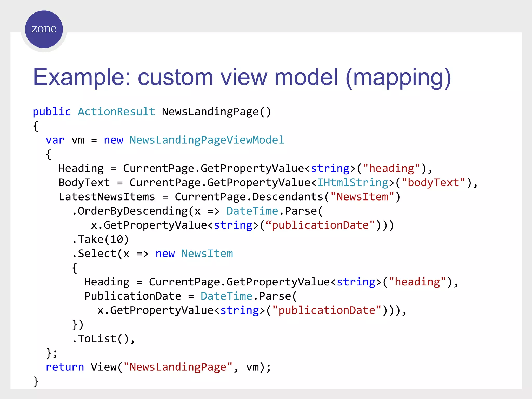Click the "NewsItem" string in Descendants call
Screen dimensions: 532x399
pyautogui.click(x=362, y=197)
